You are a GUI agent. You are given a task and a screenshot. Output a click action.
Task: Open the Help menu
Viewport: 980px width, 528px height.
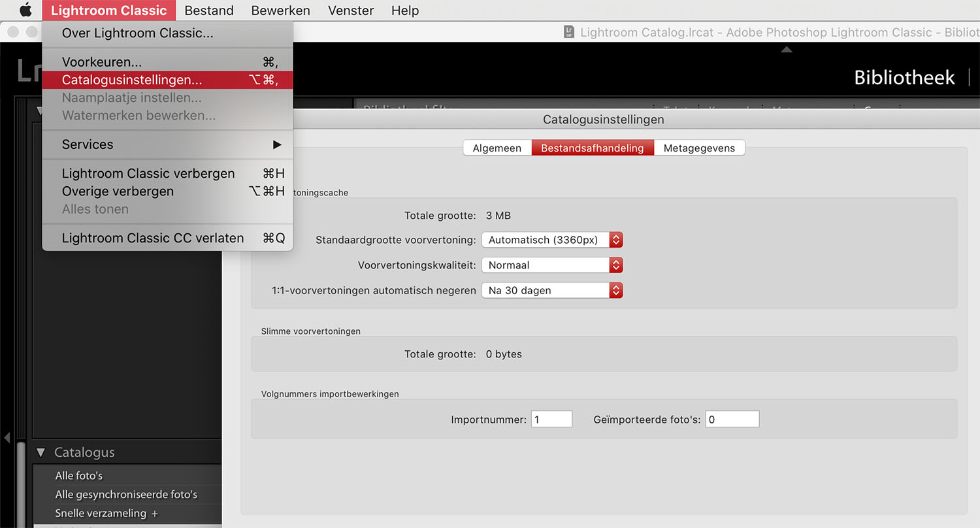click(405, 10)
